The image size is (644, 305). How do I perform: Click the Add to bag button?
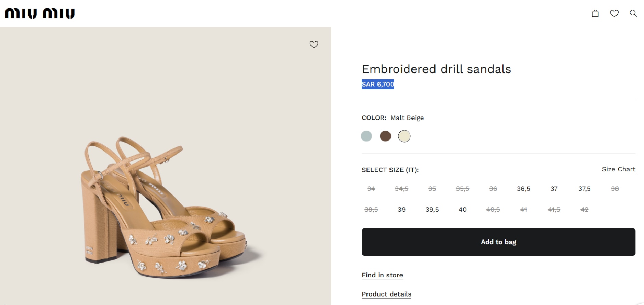pos(498,242)
